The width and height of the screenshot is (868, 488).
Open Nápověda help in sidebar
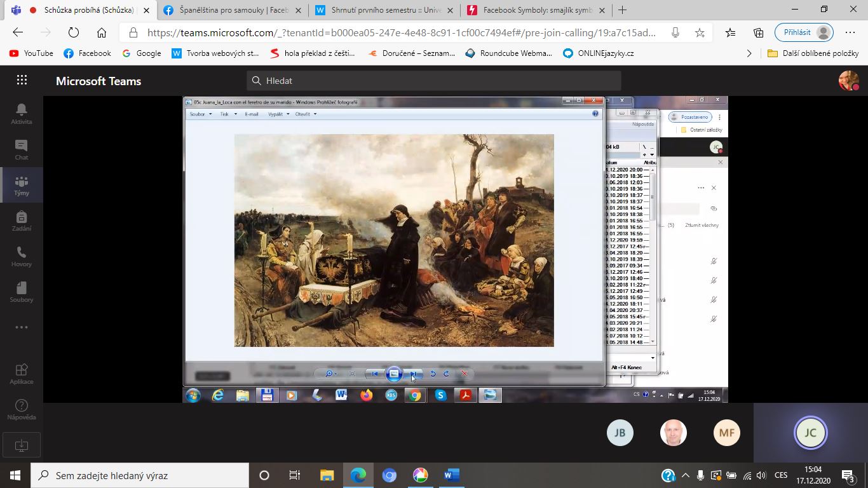[x=22, y=409]
